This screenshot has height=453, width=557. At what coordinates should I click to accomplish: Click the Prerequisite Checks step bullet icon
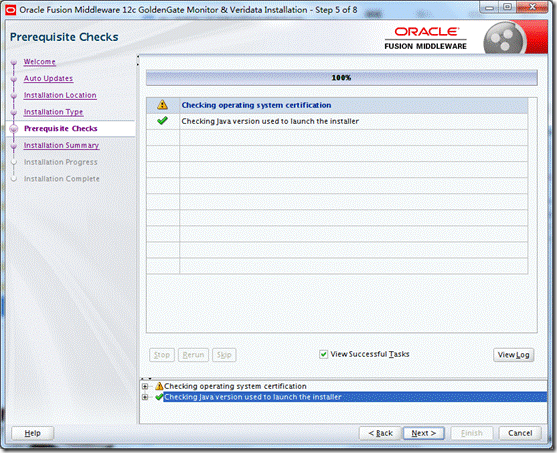click(14, 129)
